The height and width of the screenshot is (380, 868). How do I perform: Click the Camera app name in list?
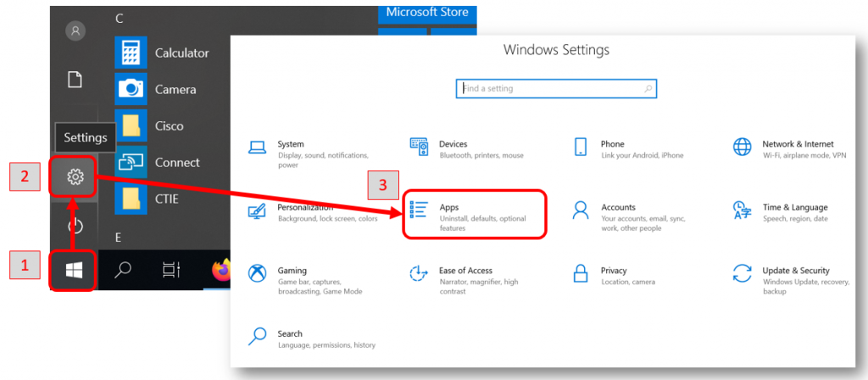point(175,90)
